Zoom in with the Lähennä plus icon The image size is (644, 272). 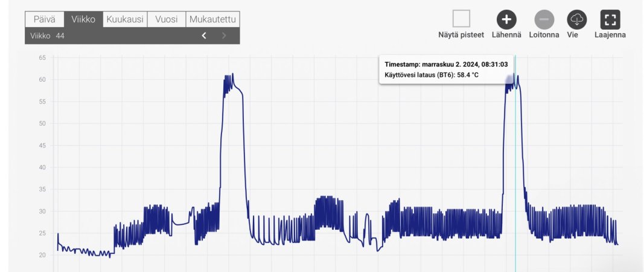506,19
